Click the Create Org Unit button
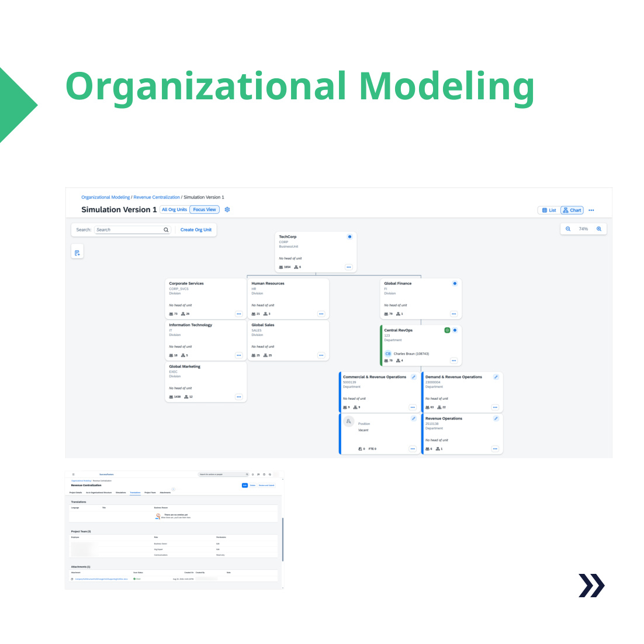This screenshot has width=644, height=644. tap(196, 230)
